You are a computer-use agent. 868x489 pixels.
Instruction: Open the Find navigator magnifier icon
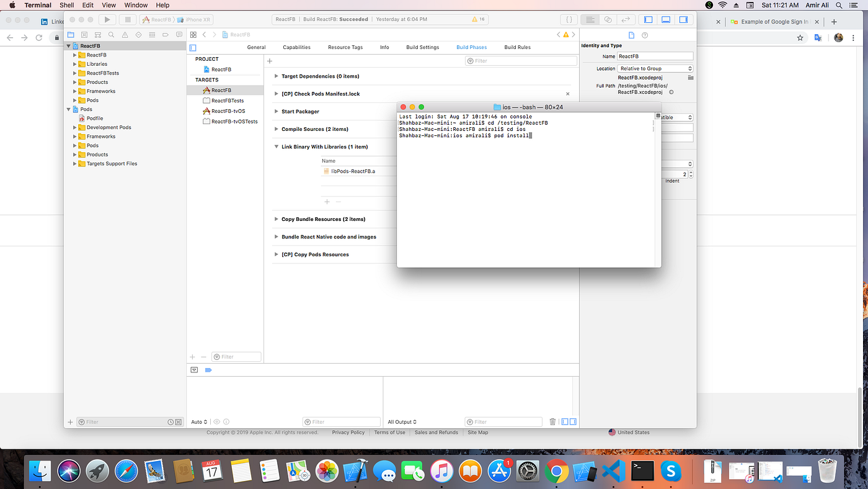(111, 35)
